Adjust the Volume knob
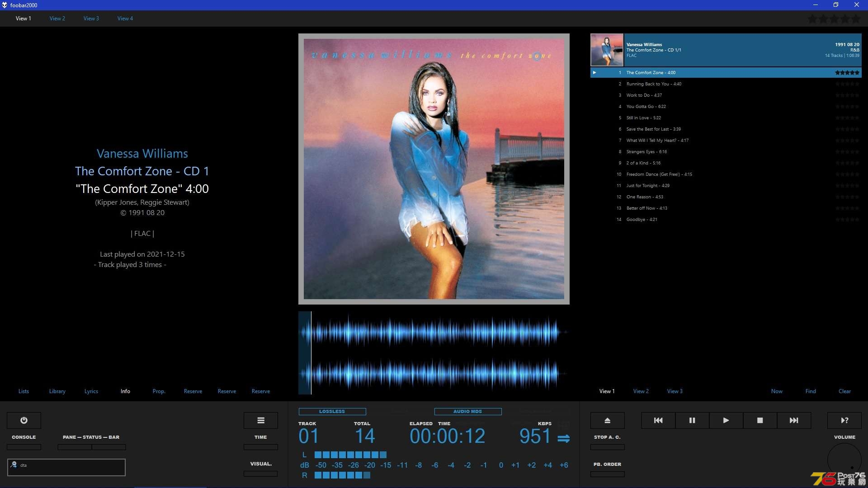868x488 pixels. pos(844,460)
